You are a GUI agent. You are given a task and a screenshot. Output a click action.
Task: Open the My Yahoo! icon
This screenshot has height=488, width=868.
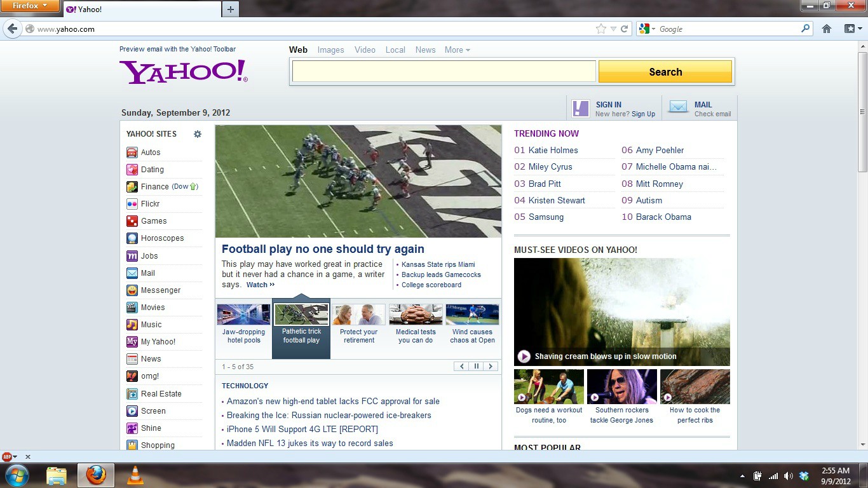tap(132, 342)
